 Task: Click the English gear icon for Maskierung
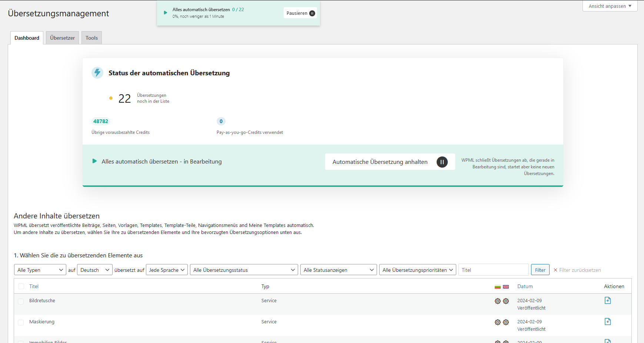tap(506, 322)
